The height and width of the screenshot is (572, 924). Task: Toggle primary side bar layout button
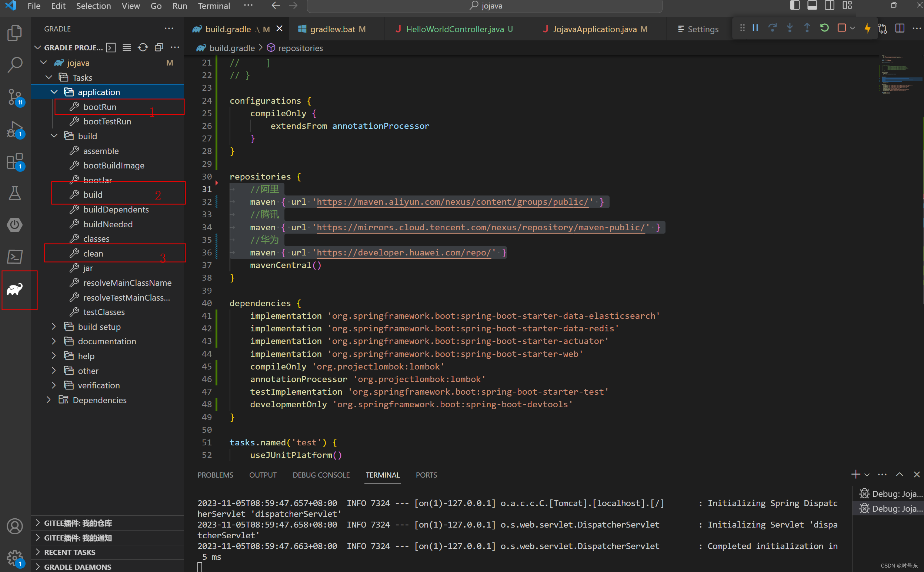pos(795,6)
